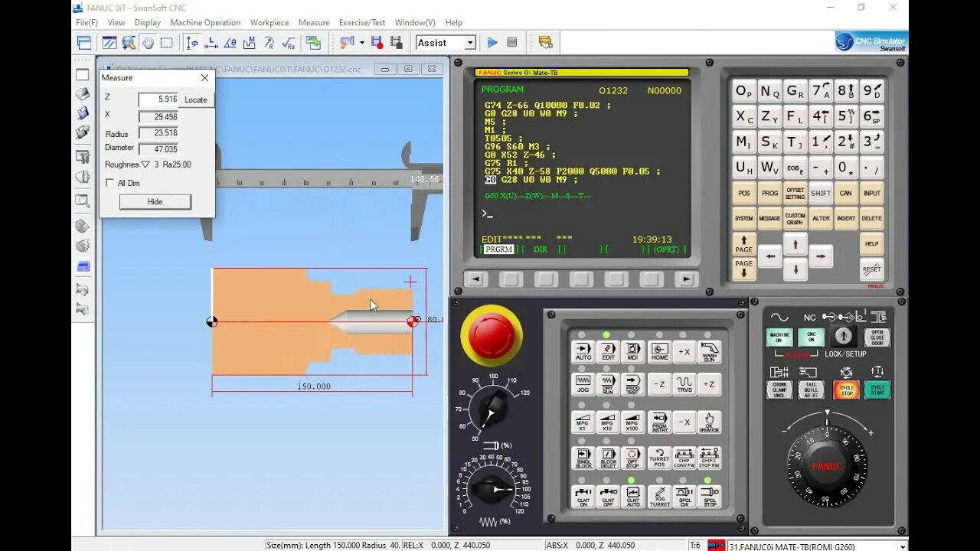Select the pan hand tool in toolbar
The height and width of the screenshot is (551, 980).
148,43
